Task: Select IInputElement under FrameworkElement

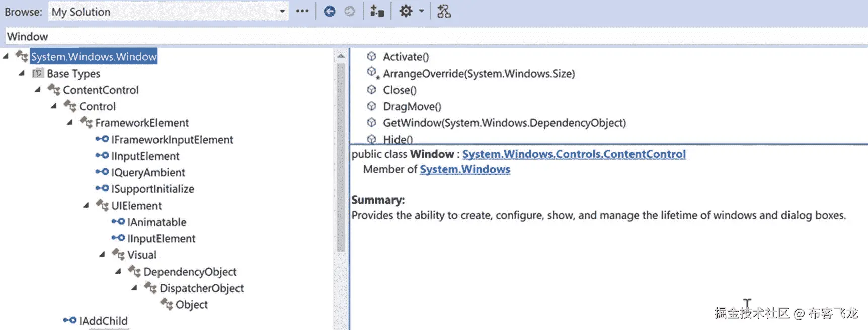Action: [145, 156]
